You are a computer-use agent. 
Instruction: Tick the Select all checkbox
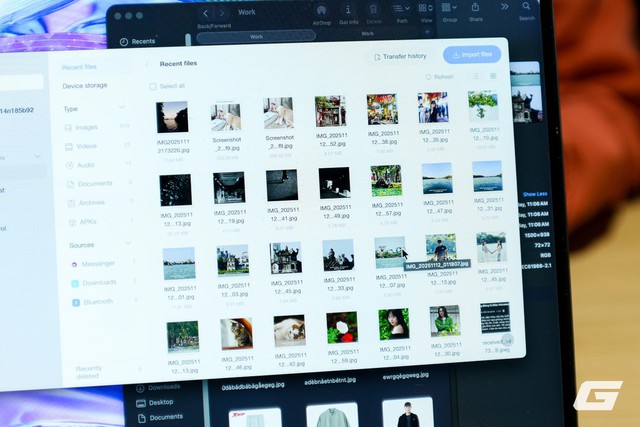click(153, 86)
